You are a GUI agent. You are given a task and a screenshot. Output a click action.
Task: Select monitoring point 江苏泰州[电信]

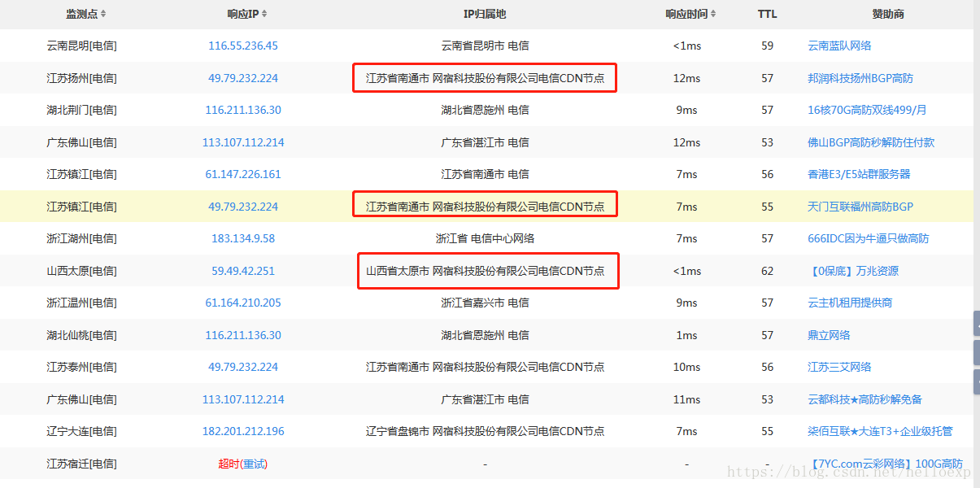click(81, 367)
